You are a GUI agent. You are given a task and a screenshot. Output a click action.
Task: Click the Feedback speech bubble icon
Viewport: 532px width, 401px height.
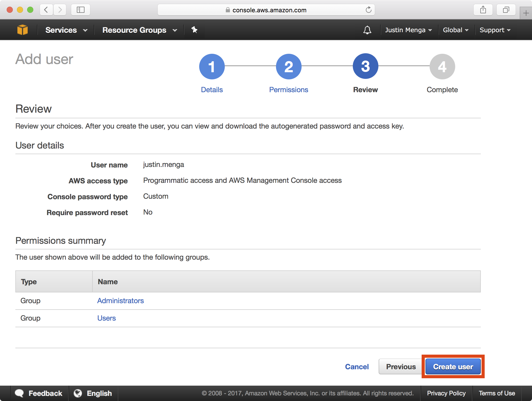pyautogui.click(x=19, y=393)
